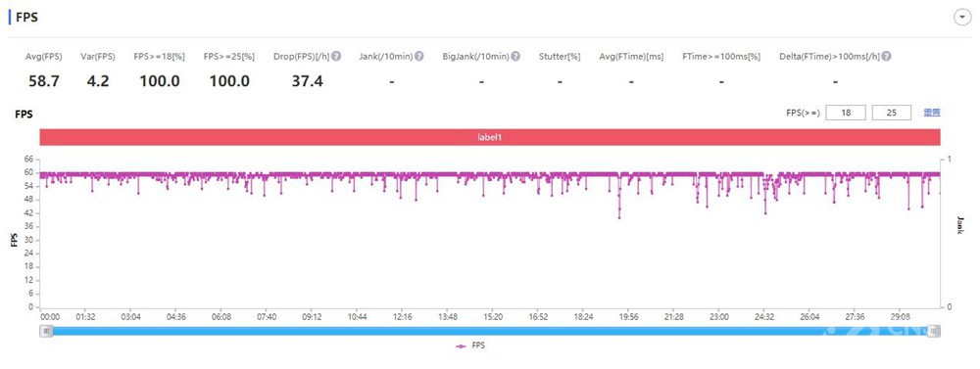Image resolution: width=980 pixels, height=369 pixels.
Task: Click the Var(FPS) value 4.2
Action: pyautogui.click(x=97, y=80)
